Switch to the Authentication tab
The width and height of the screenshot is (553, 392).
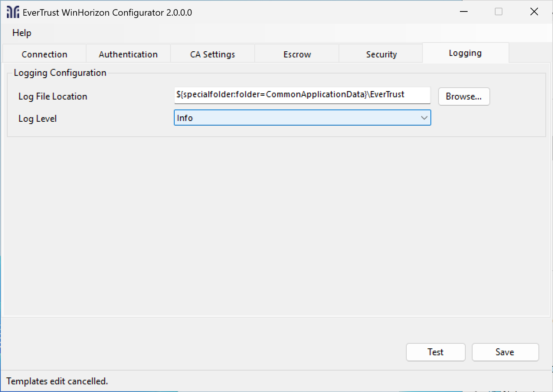pyautogui.click(x=128, y=54)
